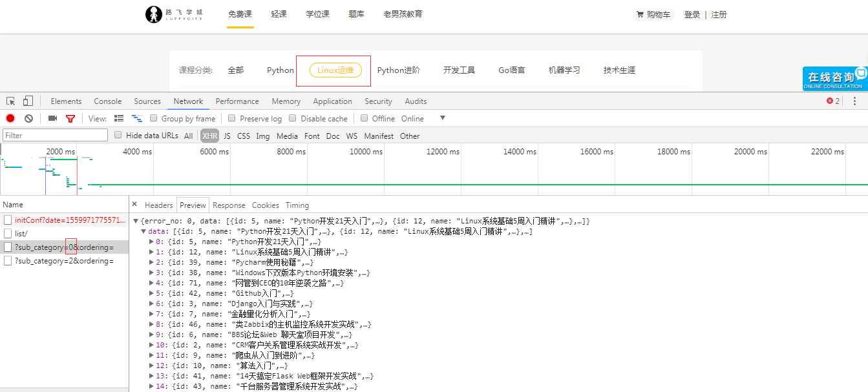
Task: Switch to the Elements tab
Action: pyautogui.click(x=66, y=101)
